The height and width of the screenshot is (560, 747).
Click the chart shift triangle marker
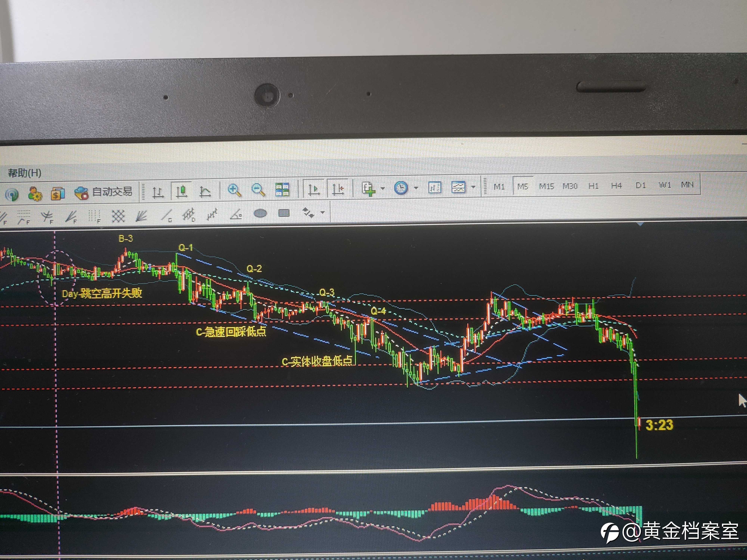coord(640,225)
